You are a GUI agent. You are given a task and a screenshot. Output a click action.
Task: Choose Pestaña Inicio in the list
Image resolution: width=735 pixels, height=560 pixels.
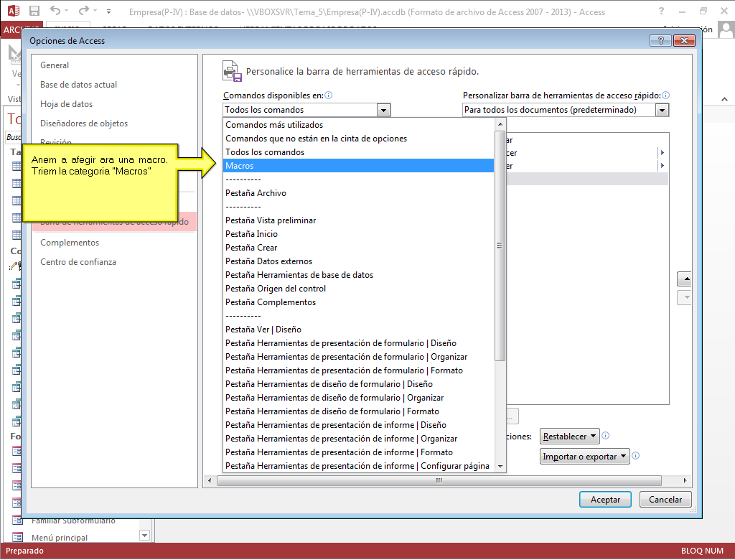(359, 233)
